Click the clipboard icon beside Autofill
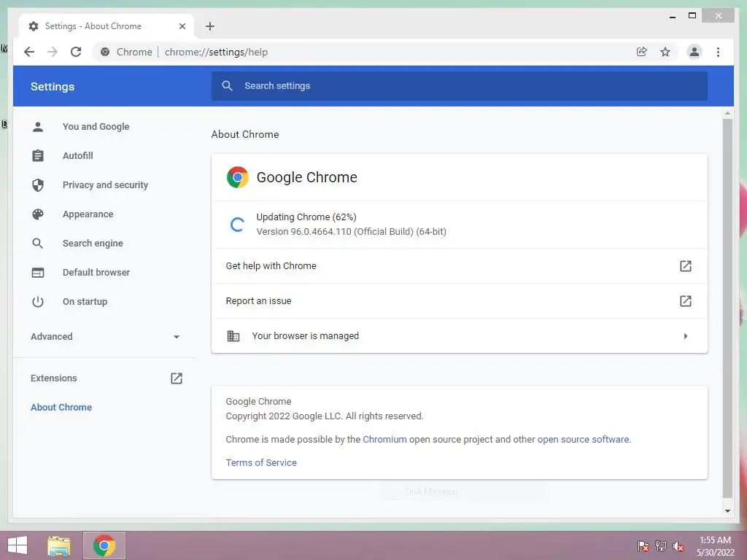This screenshot has width=747, height=560. tap(38, 156)
